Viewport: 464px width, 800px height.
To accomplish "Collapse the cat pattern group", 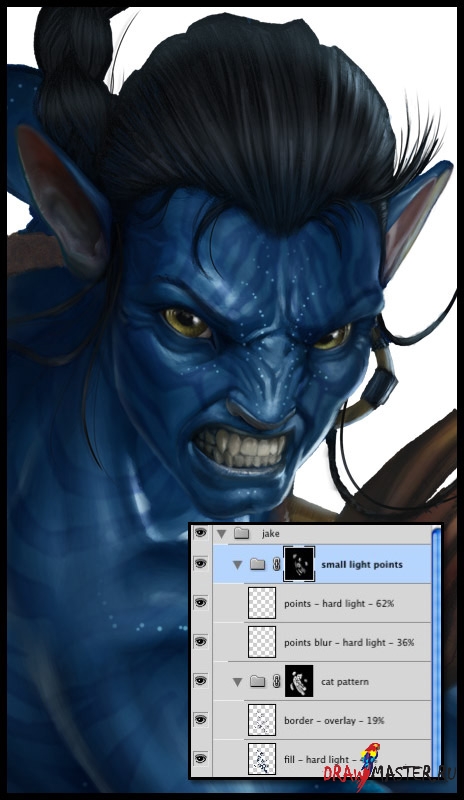I will tap(237, 682).
